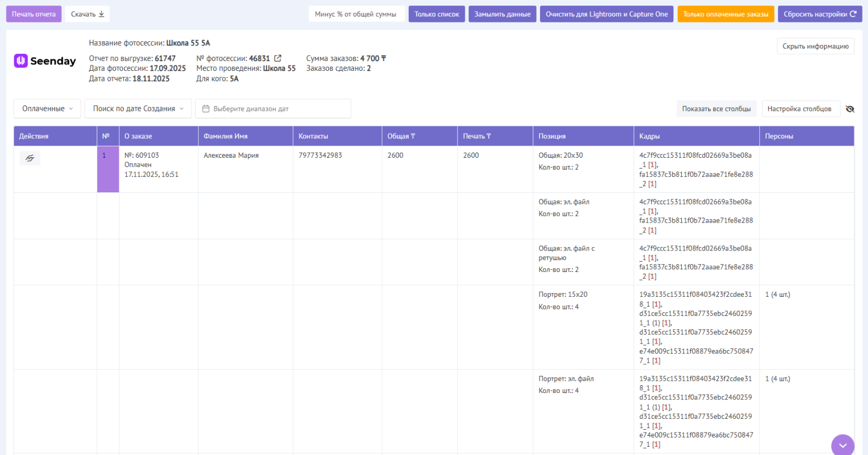Click Печать отчета button
Screen dimensions: 868x455
click(34, 14)
